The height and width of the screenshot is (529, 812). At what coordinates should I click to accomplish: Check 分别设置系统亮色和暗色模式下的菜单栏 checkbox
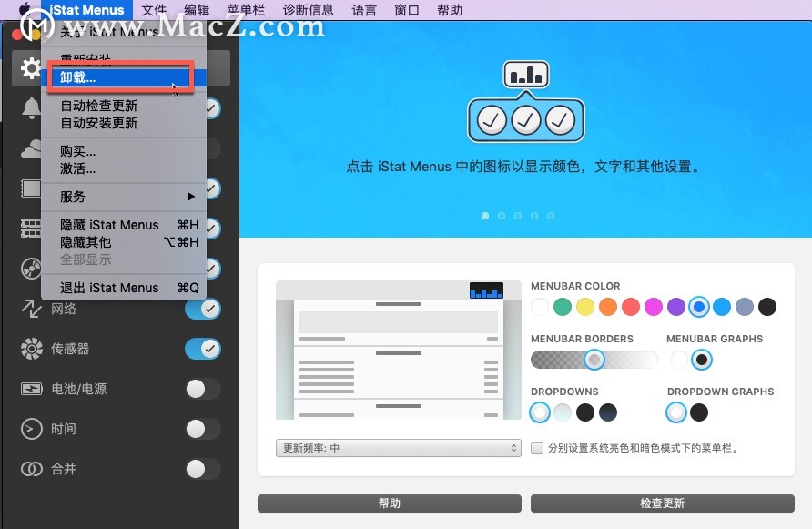pyautogui.click(x=537, y=448)
